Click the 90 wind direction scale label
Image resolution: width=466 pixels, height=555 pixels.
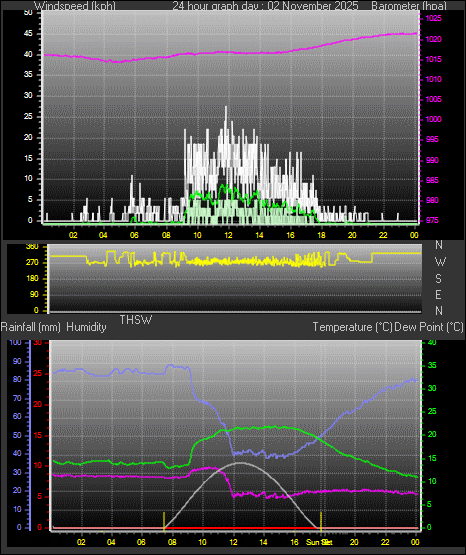[34, 294]
